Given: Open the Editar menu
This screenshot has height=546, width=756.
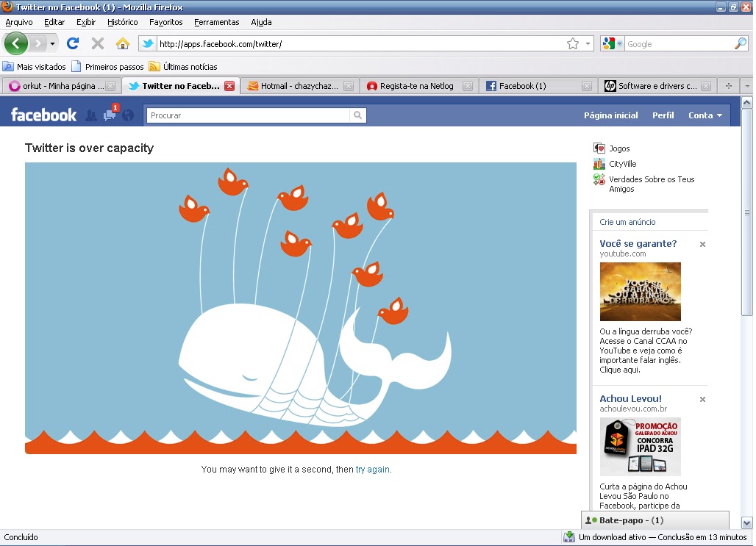Looking at the screenshot, I should coord(54,22).
